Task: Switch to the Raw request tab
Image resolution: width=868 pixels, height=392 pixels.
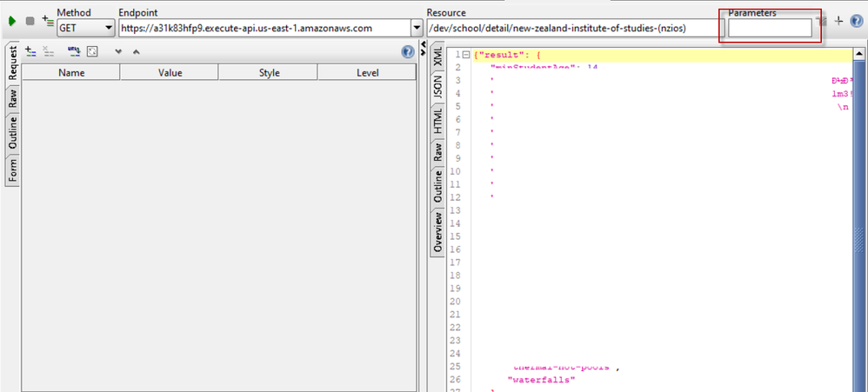Action: (x=13, y=99)
